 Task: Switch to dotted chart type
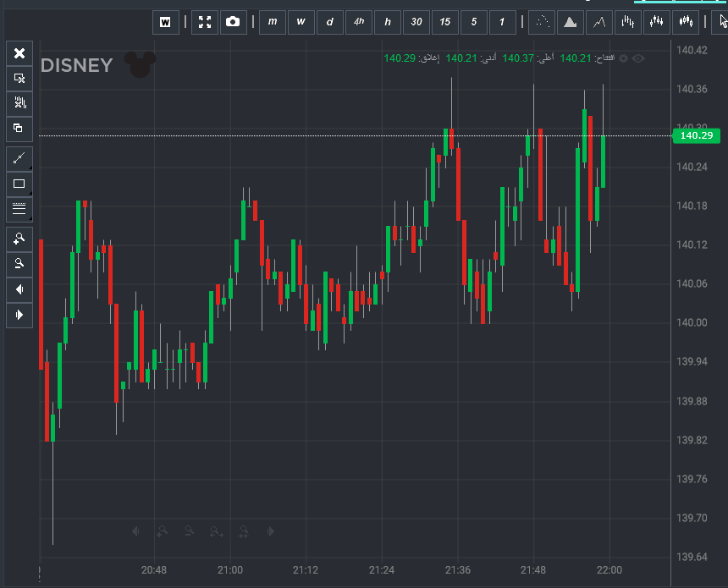pos(542,22)
